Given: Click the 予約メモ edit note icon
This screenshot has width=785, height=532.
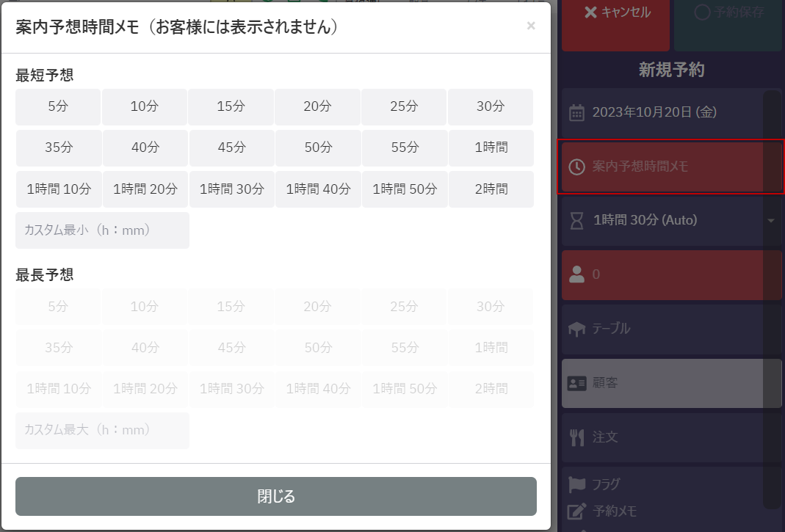Looking at the screenshot, I should pos(577,511).
